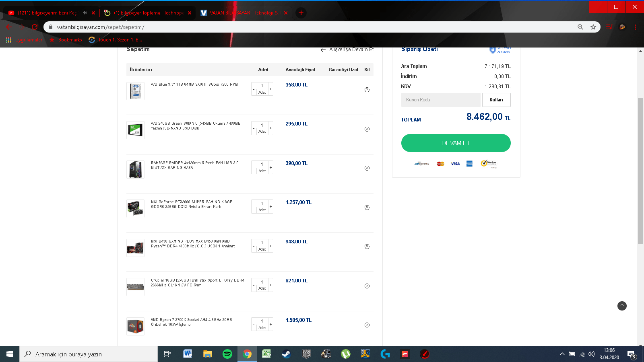Viewport: 644px width, 362px height.
Task: Decrease quantity of Crucial 16GB Ballistix RAM
Action: pyautogui.click(x=254, y=285)
